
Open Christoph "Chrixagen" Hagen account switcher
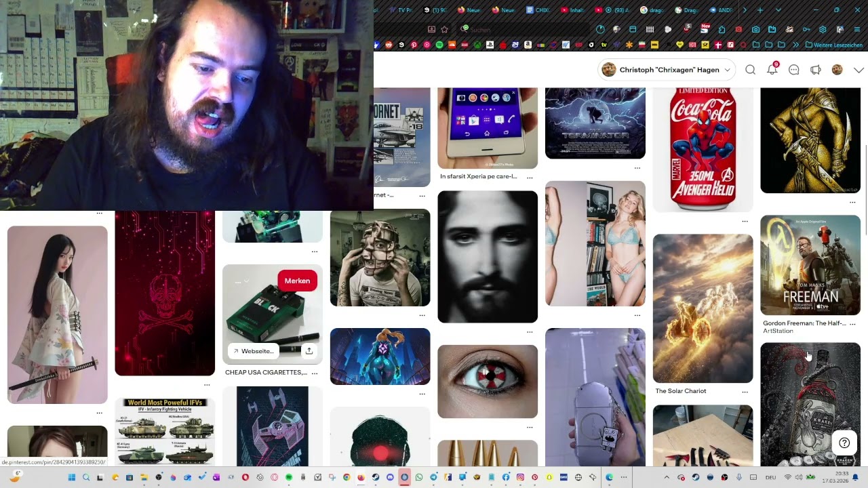coord(667,70)
